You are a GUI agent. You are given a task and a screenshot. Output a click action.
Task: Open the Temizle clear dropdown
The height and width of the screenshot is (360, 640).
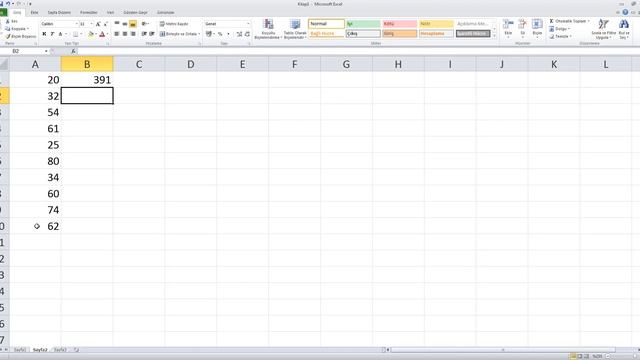(560, 36)
